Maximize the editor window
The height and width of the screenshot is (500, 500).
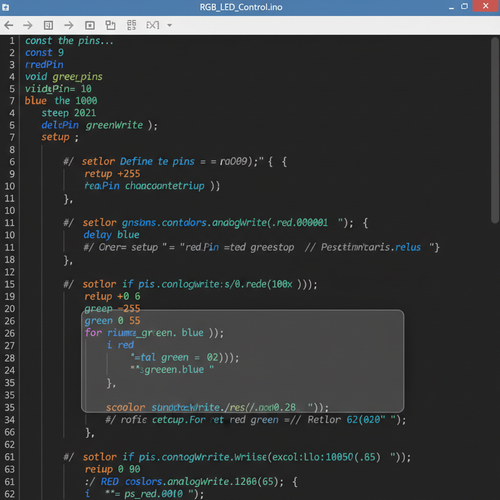coord(464,6)
